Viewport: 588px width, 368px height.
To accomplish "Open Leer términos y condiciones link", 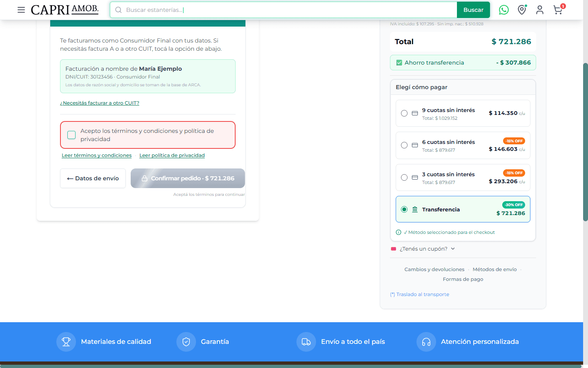I will tap(97, 155).
